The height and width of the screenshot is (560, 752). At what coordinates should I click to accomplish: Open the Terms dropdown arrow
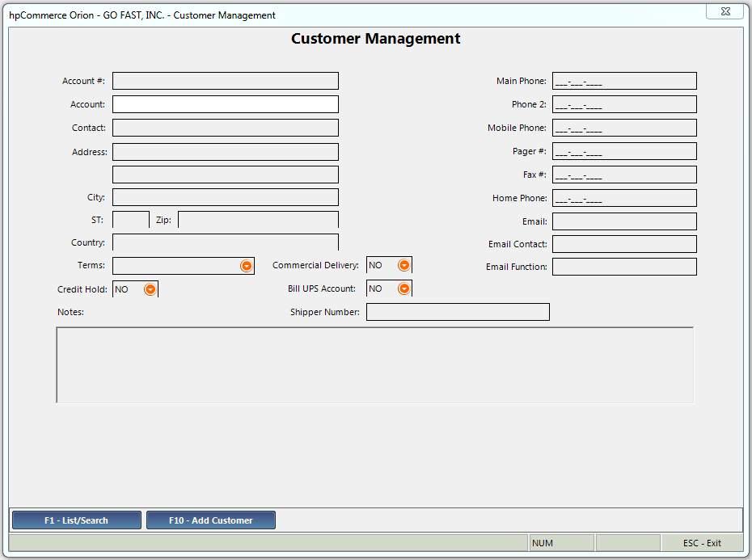(245, 265)
